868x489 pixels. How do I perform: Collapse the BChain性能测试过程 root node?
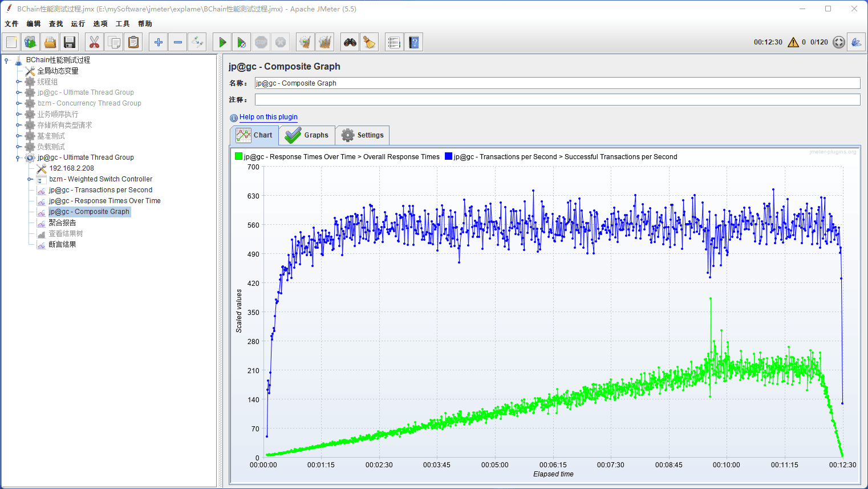point(6,60)
